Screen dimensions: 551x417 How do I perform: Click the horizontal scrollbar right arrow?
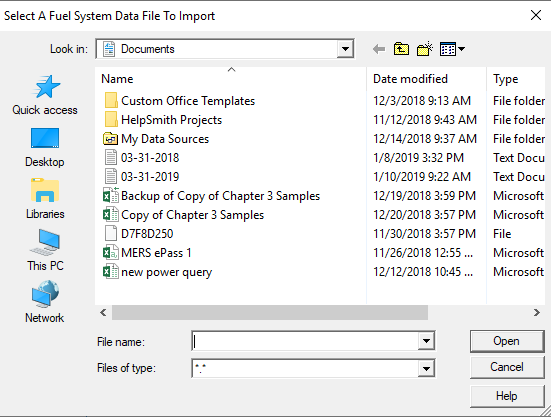pyautogui.click(x=537, y=312)
